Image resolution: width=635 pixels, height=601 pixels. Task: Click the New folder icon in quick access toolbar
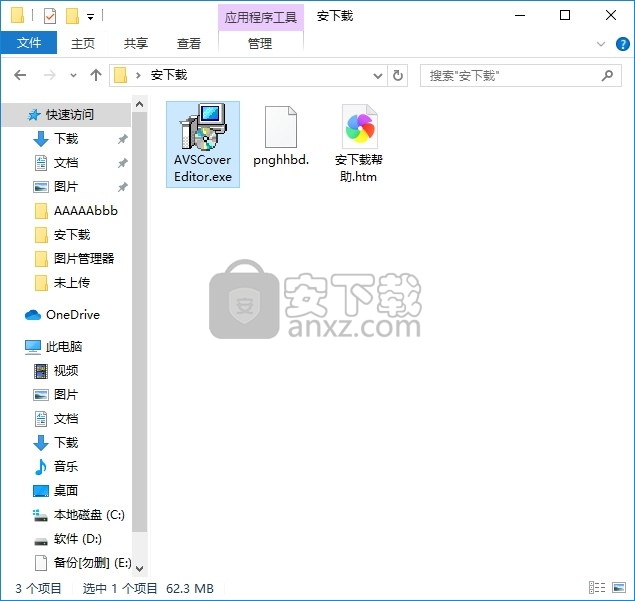[x=72, y=16]
